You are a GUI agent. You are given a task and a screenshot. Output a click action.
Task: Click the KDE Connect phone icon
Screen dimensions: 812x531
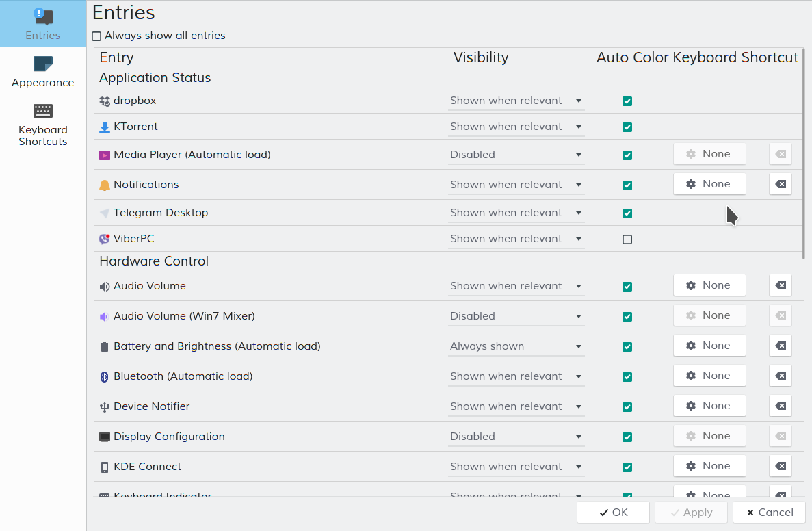[105, 467]
